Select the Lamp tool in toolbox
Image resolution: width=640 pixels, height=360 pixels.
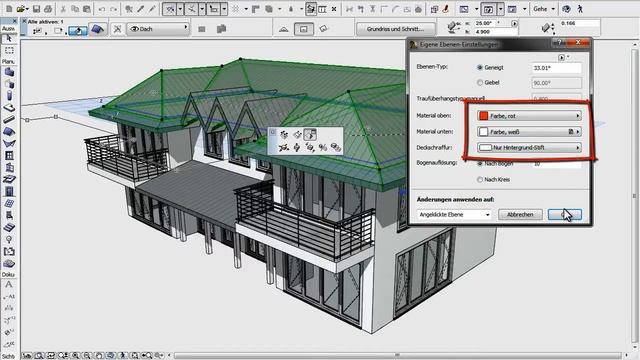9,239
